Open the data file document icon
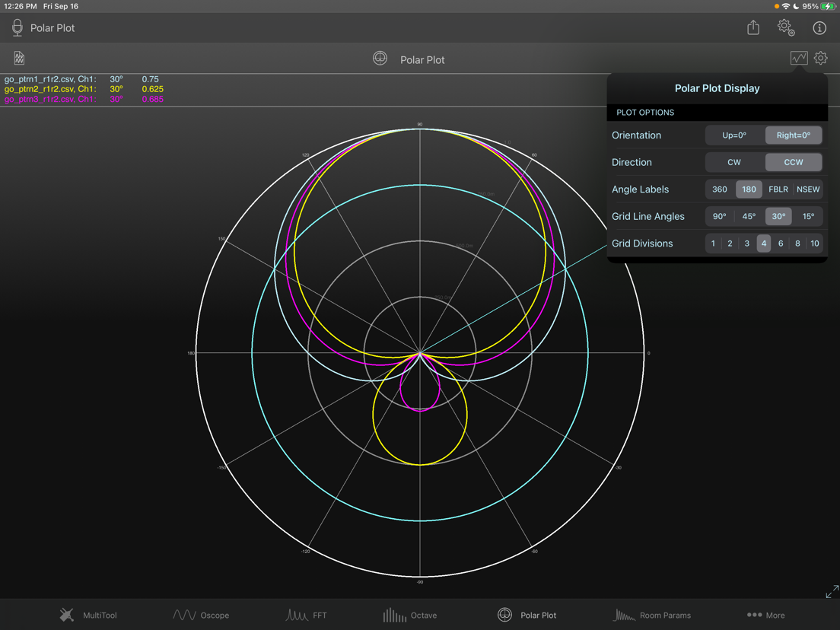The width and height of the screenshot is (840, 630). 19,58
